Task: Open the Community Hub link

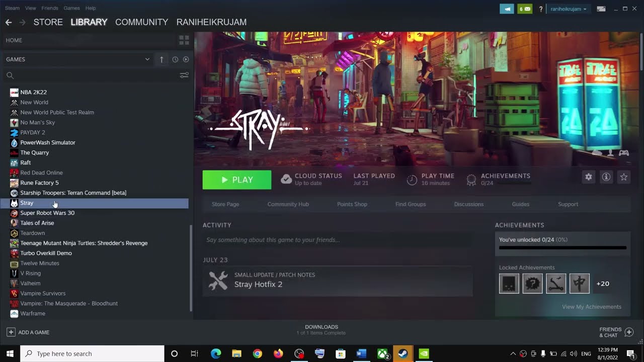Action: point(288,204)
